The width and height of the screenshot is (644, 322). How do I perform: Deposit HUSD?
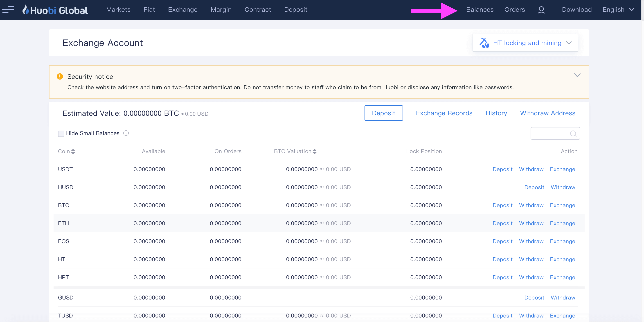pos(534,187)
